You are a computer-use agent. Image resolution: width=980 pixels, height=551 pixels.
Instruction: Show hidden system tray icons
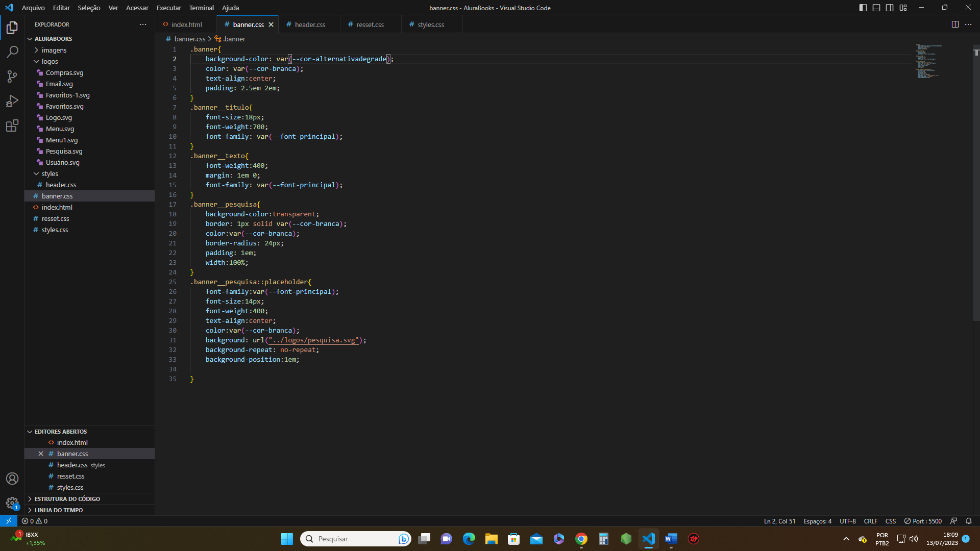[846, 539]
